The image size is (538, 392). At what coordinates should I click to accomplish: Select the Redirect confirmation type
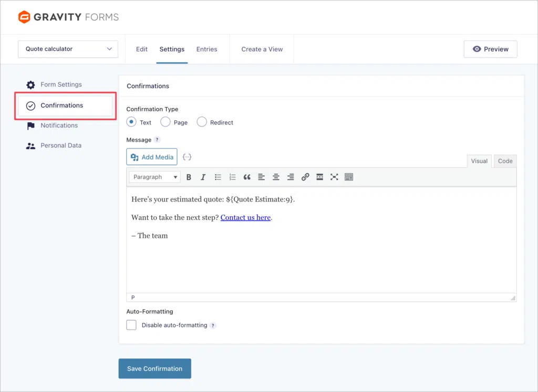[201, 122]
